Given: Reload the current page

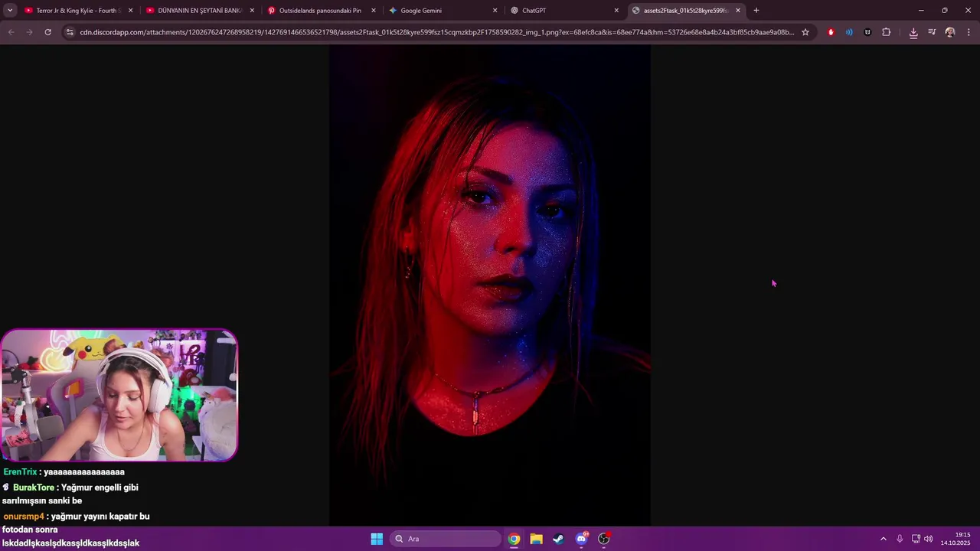Looking at the screenshot, I should 47,32.
